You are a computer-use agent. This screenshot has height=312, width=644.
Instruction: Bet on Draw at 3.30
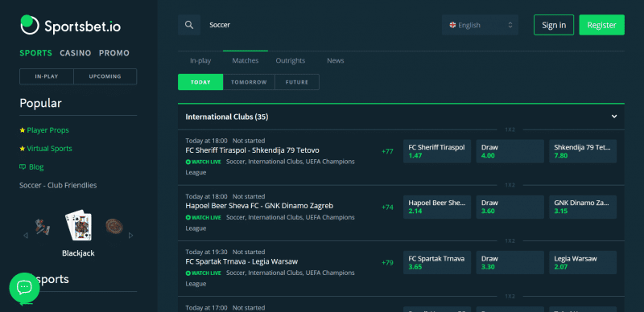510,262
